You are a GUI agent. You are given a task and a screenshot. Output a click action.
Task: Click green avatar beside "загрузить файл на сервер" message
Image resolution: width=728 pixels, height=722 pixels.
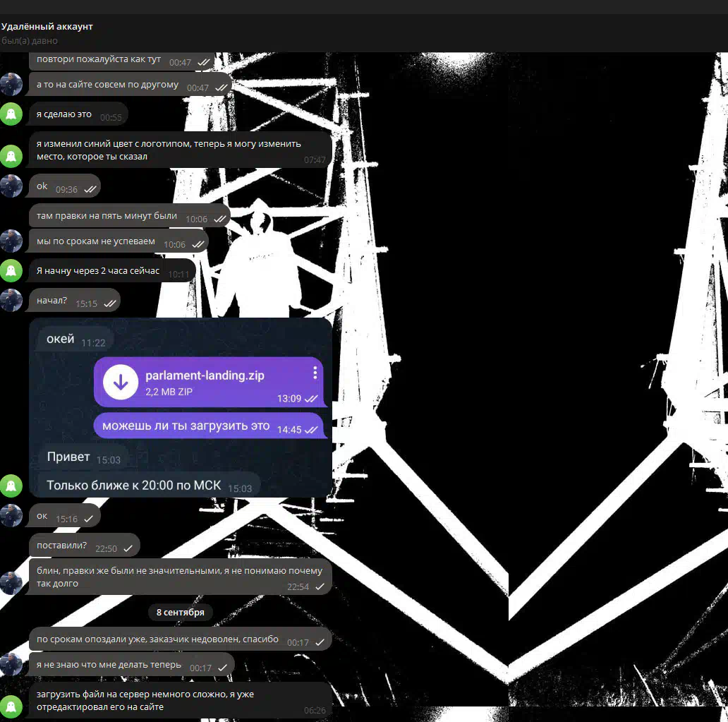click(11, 706)
